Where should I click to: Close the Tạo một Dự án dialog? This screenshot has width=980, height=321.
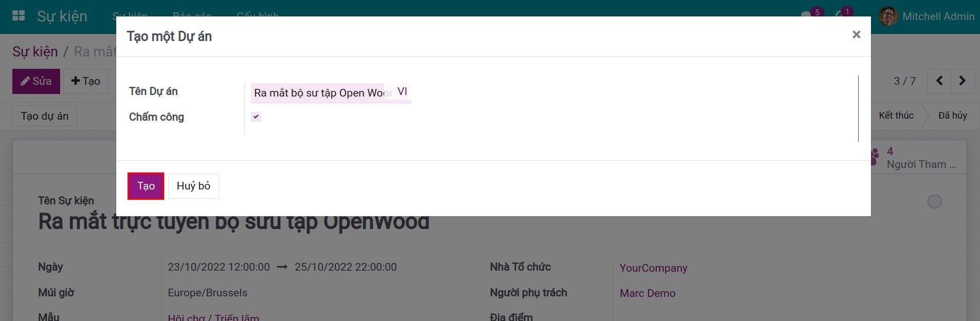(x=856, y=34)
